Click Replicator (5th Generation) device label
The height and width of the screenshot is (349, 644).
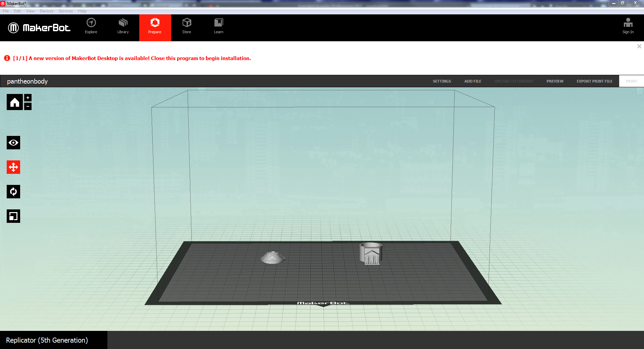[47, 340]
